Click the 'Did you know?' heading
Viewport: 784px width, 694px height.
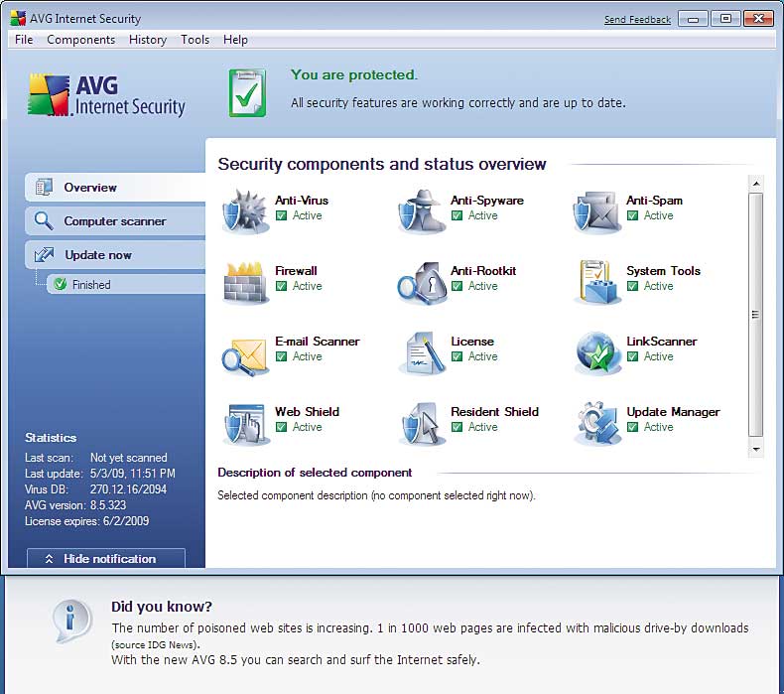(x=162, y=607)
